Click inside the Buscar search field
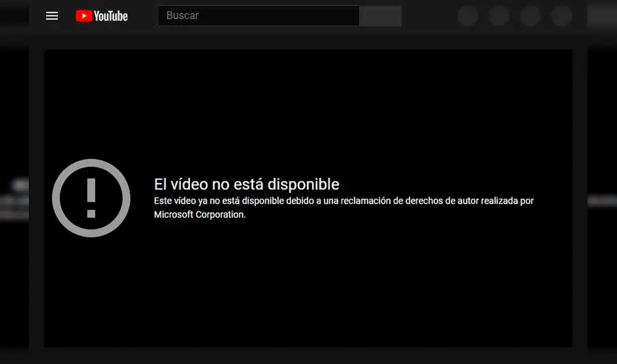Screen dimensions: 617x364 point(258,15)
